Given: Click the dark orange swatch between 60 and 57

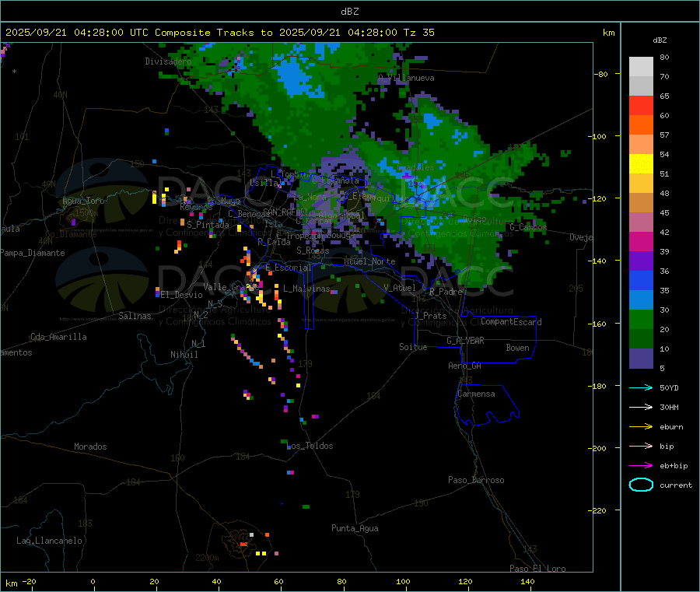Looking at the screenshot, I should (641, 125).
